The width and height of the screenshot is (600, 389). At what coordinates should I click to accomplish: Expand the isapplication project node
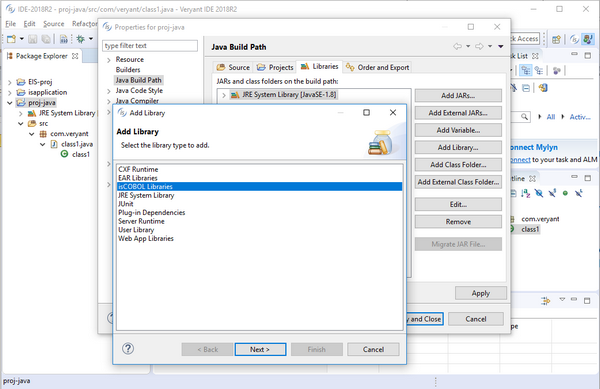[x=10, y=93]
